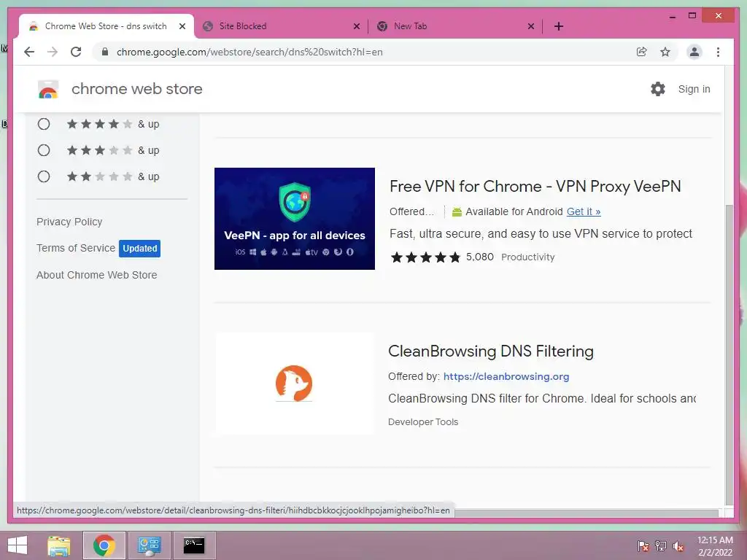Viewport: 747px width, 560px height.
Task: Visit the https://cleanbrowsing.org link
Action: pos(506,377)
